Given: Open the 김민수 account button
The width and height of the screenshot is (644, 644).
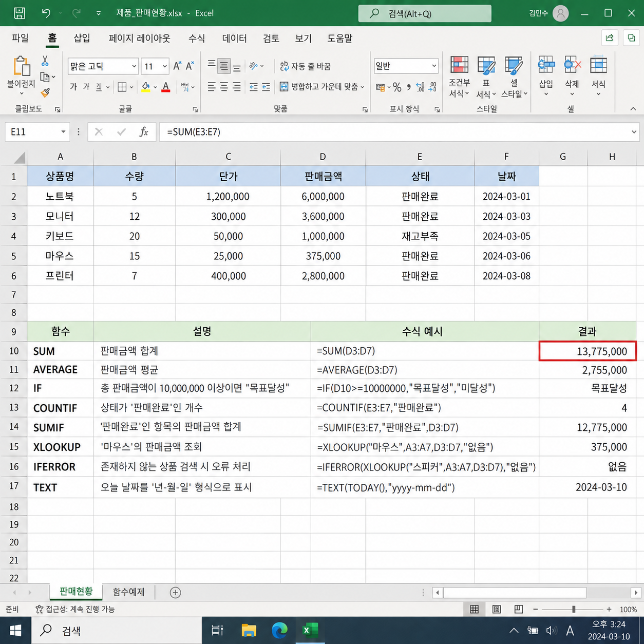Looking at the screenshot, I should (549, 13).
